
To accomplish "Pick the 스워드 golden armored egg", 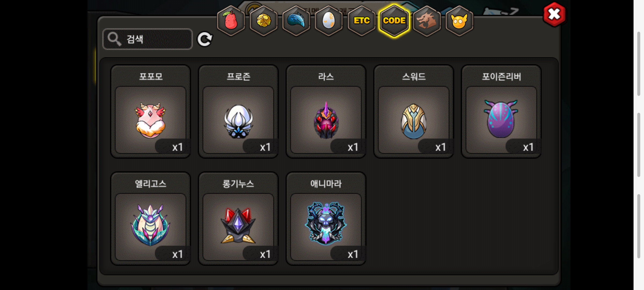I will 414,111.
